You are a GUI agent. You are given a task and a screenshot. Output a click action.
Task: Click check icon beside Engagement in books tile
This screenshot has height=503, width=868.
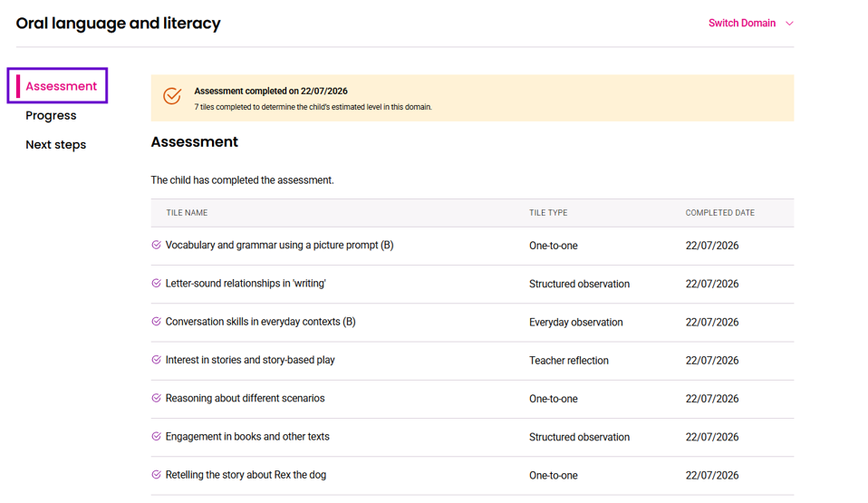(x=156, y=436)
